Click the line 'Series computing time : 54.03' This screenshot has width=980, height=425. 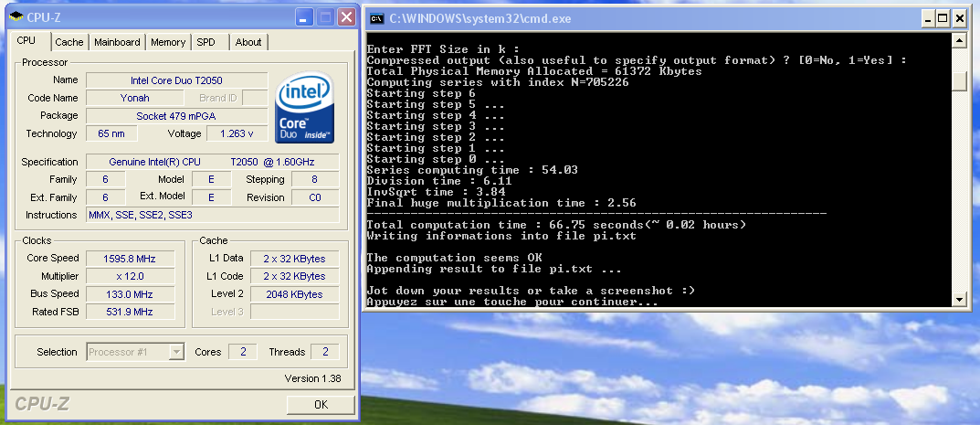tap(472, 170)
